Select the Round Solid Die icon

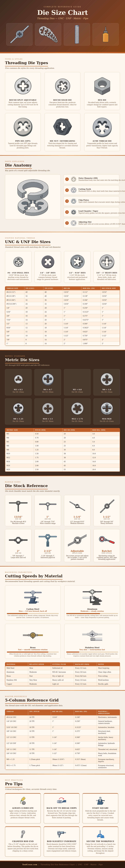[x=62, y=86]
